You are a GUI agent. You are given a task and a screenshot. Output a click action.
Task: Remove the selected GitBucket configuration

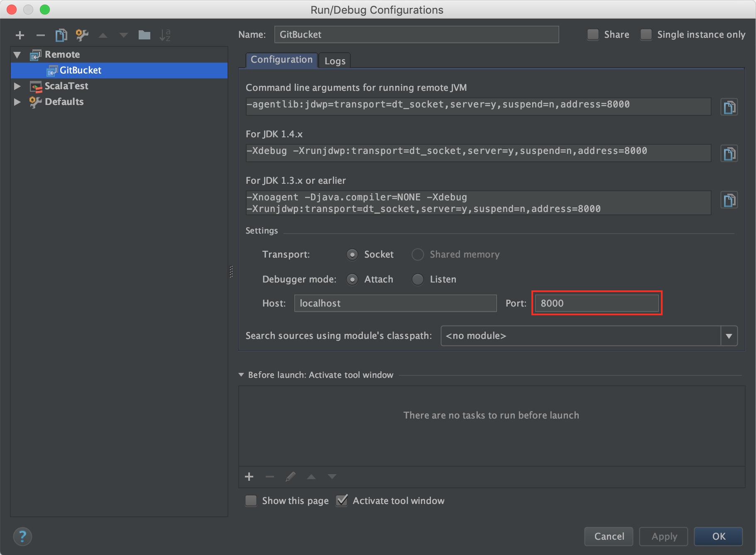[40, 35]
